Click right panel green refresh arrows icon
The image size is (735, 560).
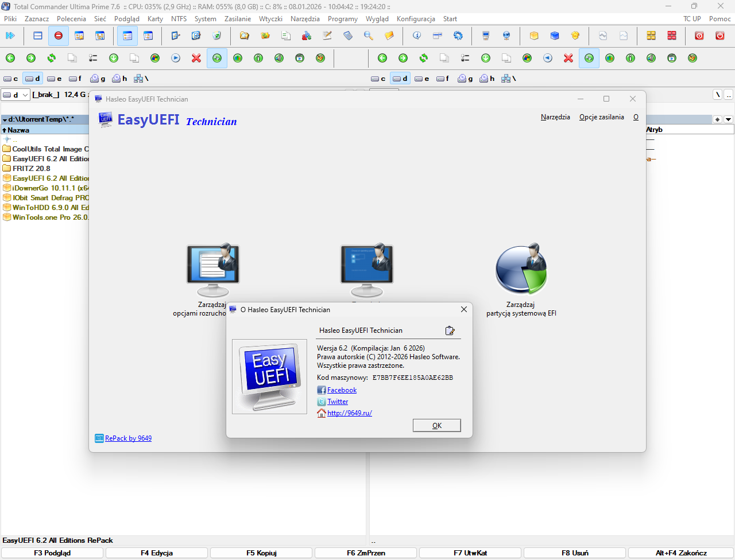(x=424, y=58)
